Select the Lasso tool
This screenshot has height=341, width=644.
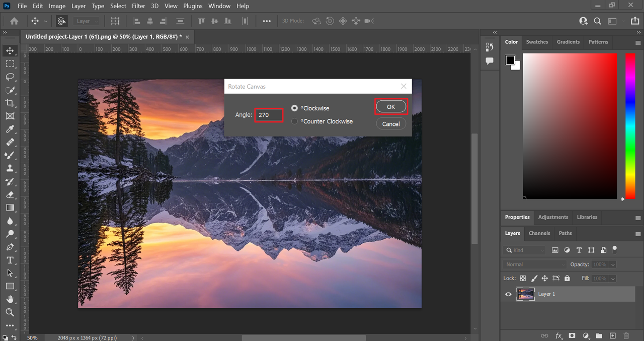(10, 77)
